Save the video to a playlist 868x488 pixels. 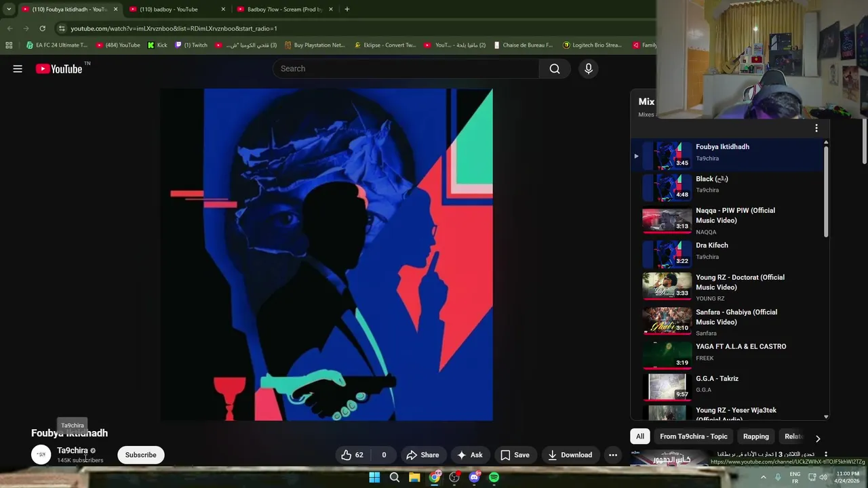pyautogui.click(x=515, y=455)
